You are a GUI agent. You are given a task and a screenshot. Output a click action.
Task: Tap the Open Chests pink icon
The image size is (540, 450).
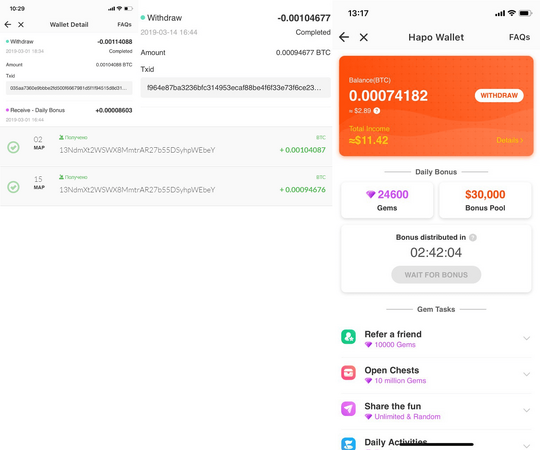[x=348, y=373]
